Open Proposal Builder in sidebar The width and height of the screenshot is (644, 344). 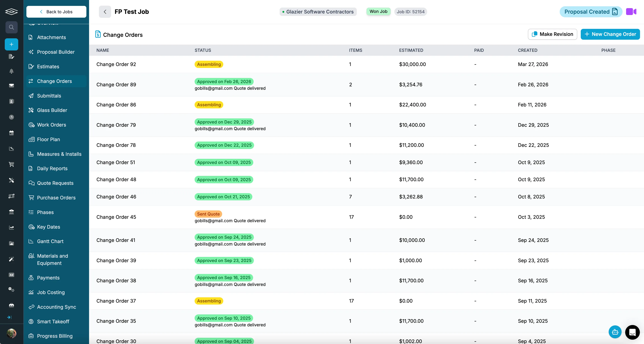click(56, 52)
